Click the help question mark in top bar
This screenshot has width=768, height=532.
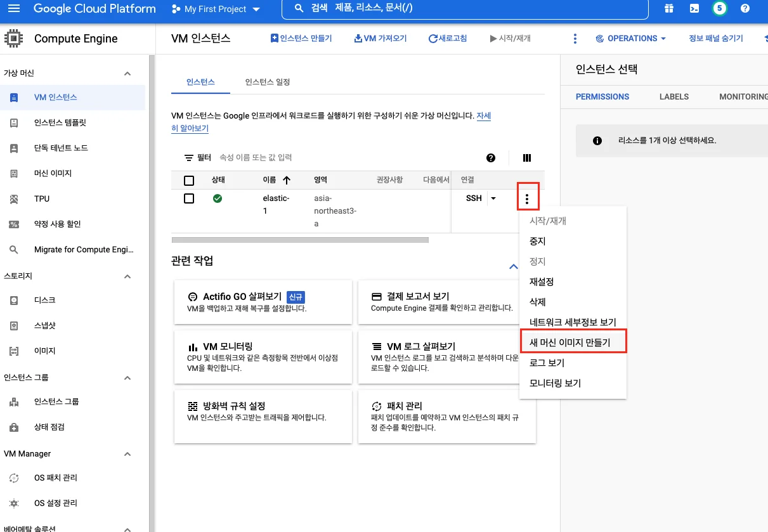pyautogui.click(x=745, y=9)
